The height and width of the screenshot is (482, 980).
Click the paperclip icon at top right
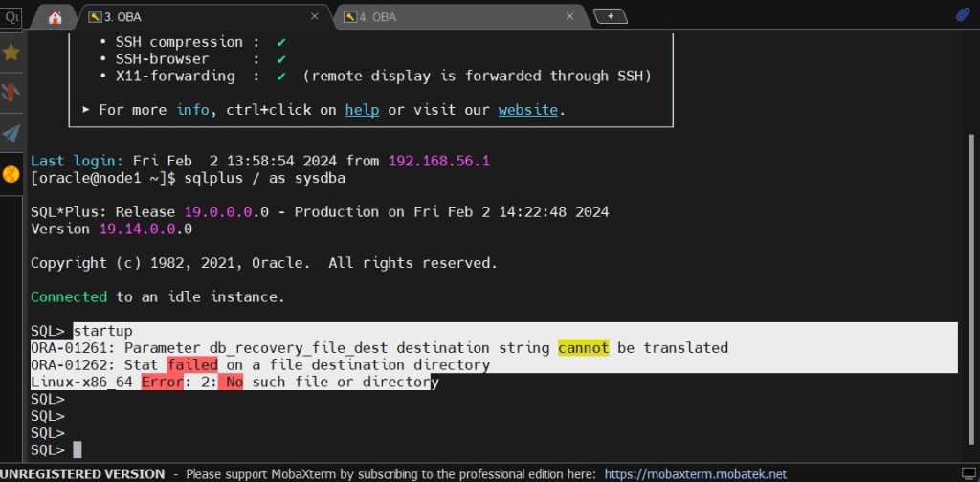point(963,15)
